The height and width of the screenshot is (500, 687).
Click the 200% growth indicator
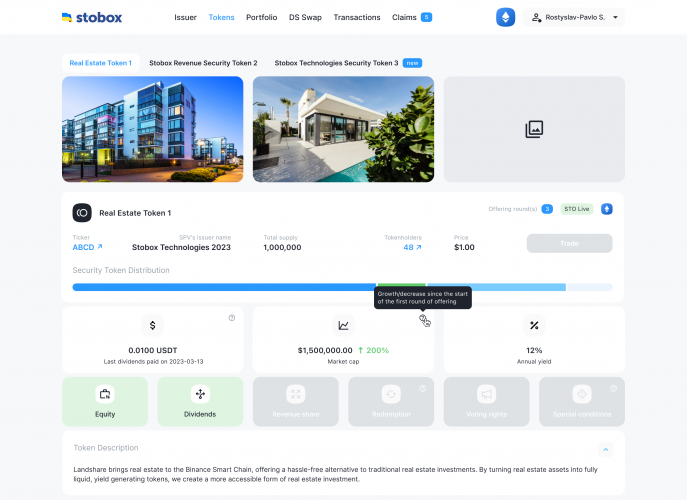(x=373, y=350)
